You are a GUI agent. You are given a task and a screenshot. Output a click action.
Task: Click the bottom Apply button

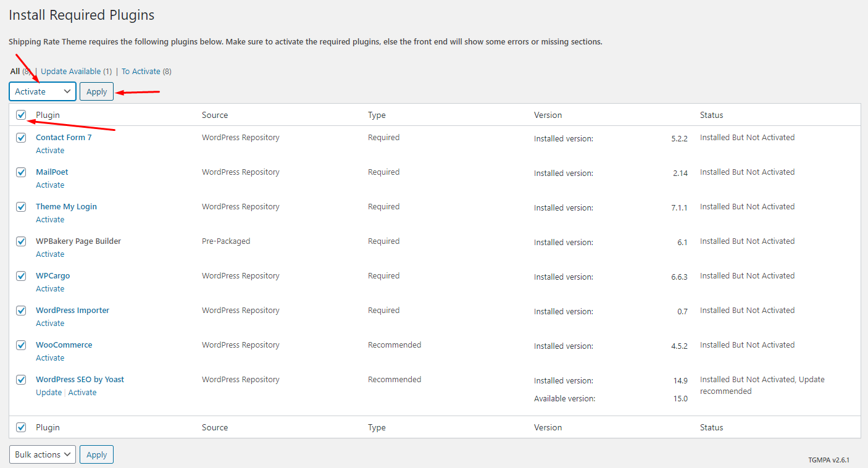(96, 454)
